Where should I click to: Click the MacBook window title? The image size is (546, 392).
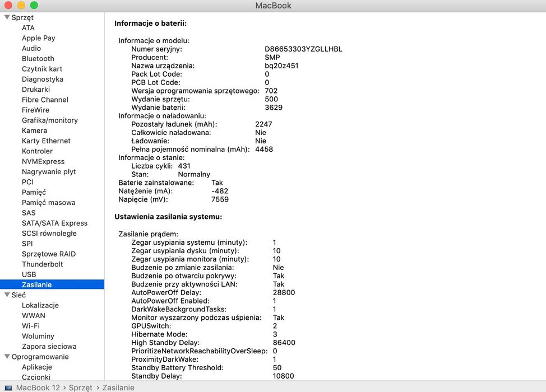(x=274, y=6)
